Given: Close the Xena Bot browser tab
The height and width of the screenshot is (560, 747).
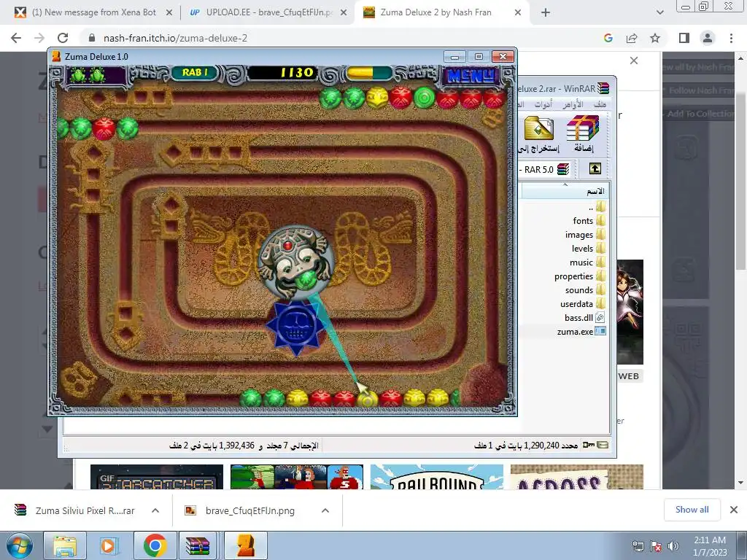Looking at the screenshot, I should 169,13.
